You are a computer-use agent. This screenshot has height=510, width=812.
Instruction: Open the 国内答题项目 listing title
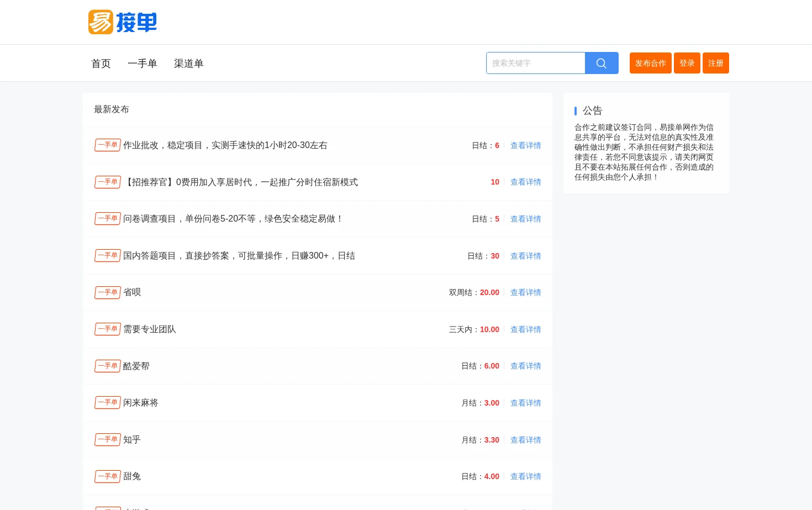pyautogui.click(x=239, y=256)
